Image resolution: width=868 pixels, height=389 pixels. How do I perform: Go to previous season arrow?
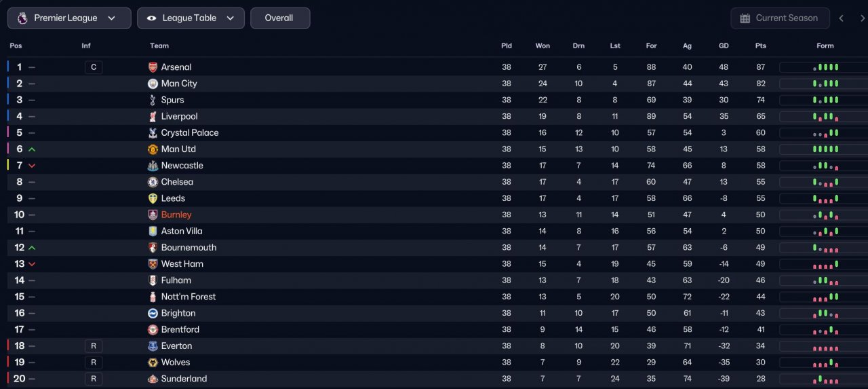coord(842,18)
